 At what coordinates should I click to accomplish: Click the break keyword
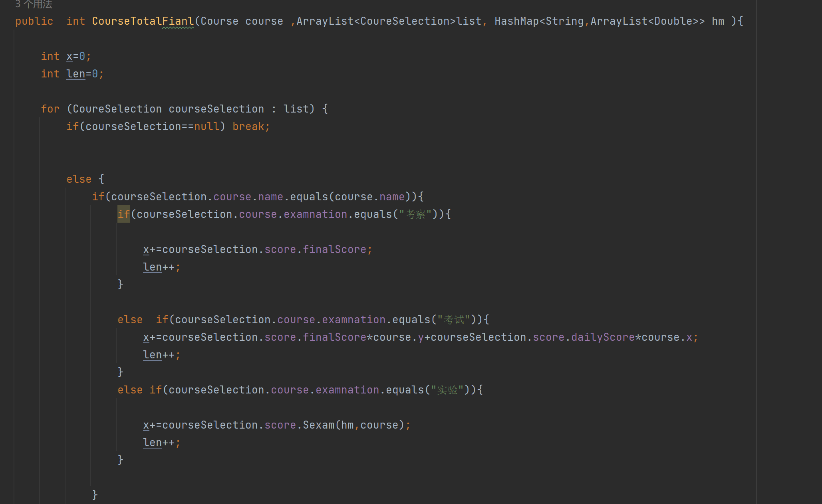pyautogui.click(x=248, y=126)
